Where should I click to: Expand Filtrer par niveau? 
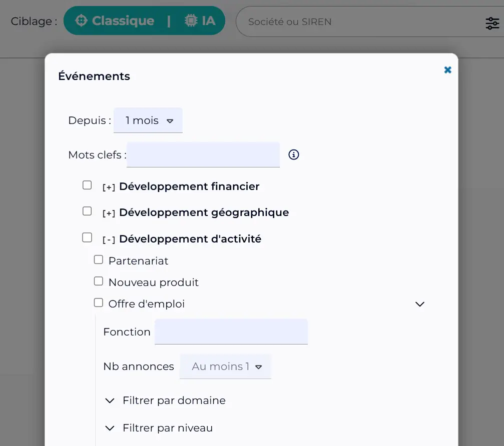(x=159, y=428)
